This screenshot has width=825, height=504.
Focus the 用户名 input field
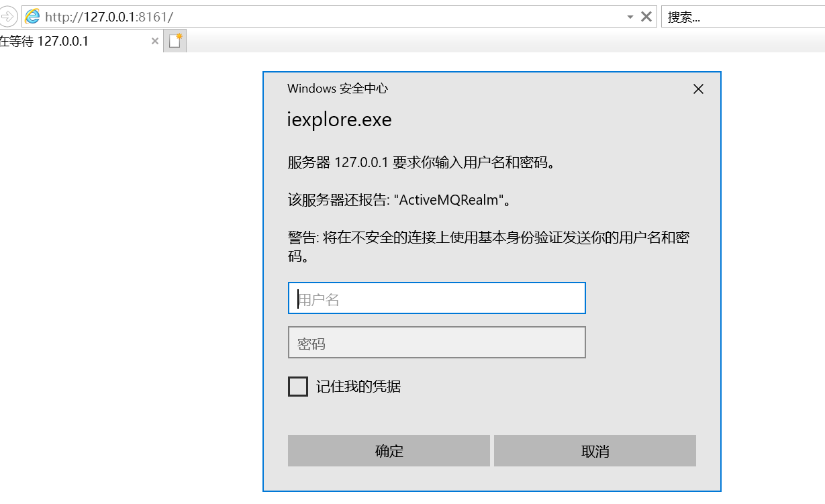(x=436, y=299)
